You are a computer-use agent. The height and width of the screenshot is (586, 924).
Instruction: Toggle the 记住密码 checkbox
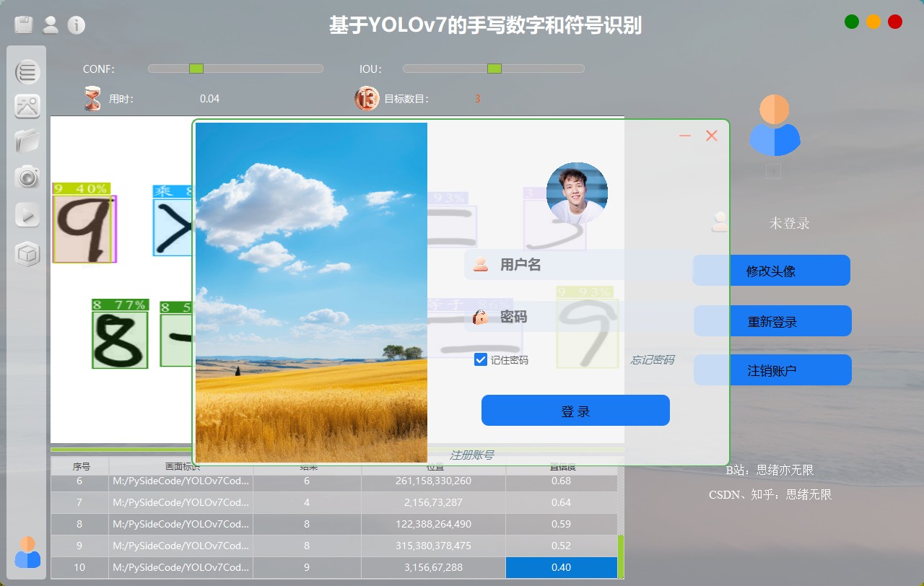[x=481, y=359]
